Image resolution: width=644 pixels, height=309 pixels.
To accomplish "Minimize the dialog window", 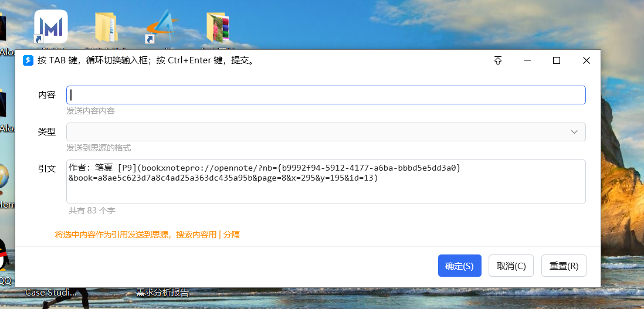I will click(x=527, y=61).
